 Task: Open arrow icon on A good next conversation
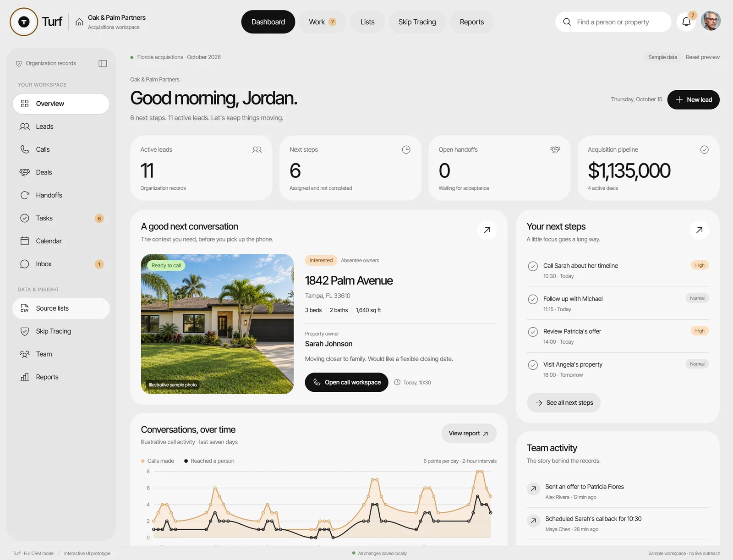487,230
